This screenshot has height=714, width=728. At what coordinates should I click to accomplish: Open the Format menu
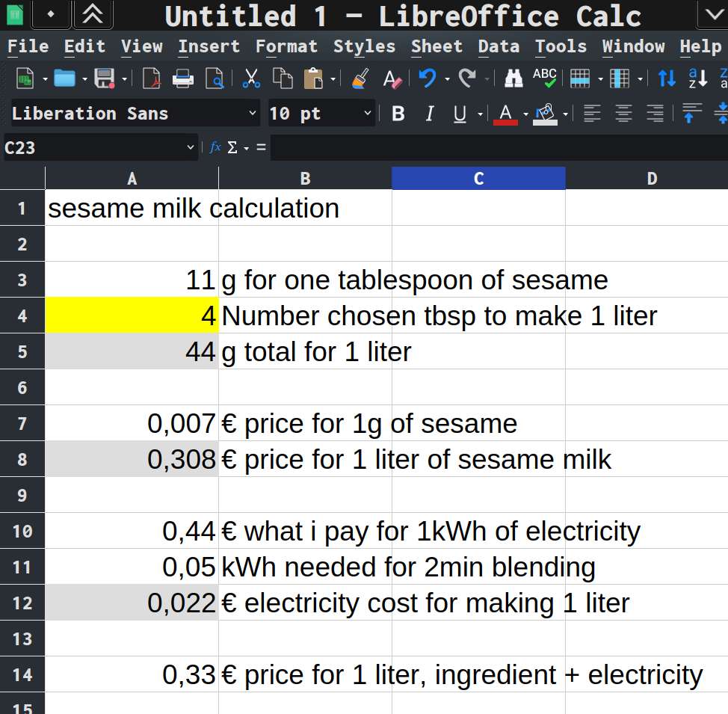point(286,46)
